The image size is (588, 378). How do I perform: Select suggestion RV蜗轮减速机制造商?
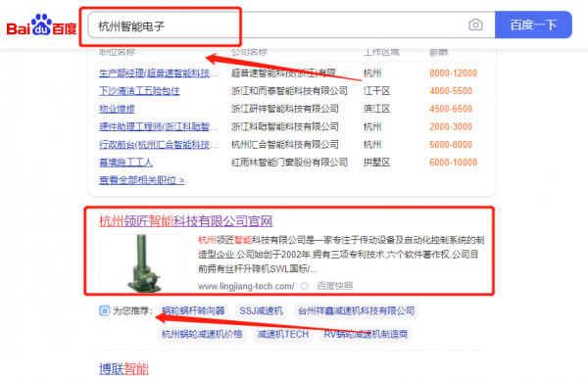pos(366,334)
